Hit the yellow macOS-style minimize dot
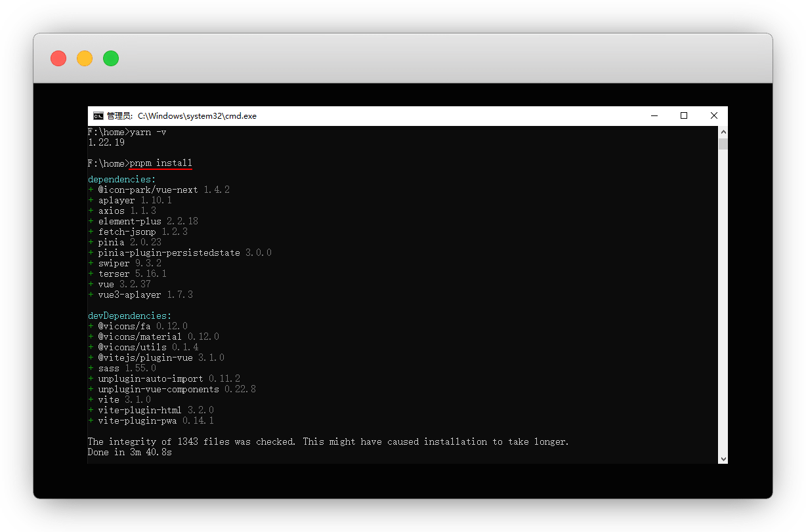Image resolution: width=806 pixels, height=532 pixels. [85, 58]
